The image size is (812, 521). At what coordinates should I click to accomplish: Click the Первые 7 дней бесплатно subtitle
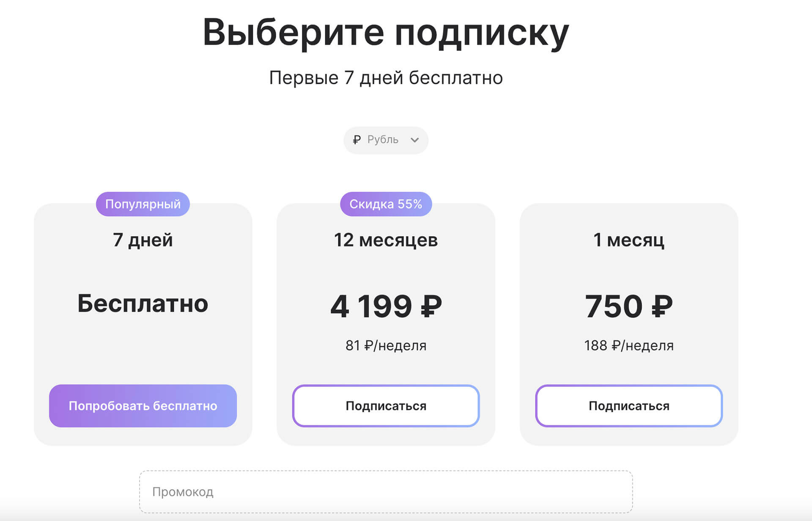point(386,77)
